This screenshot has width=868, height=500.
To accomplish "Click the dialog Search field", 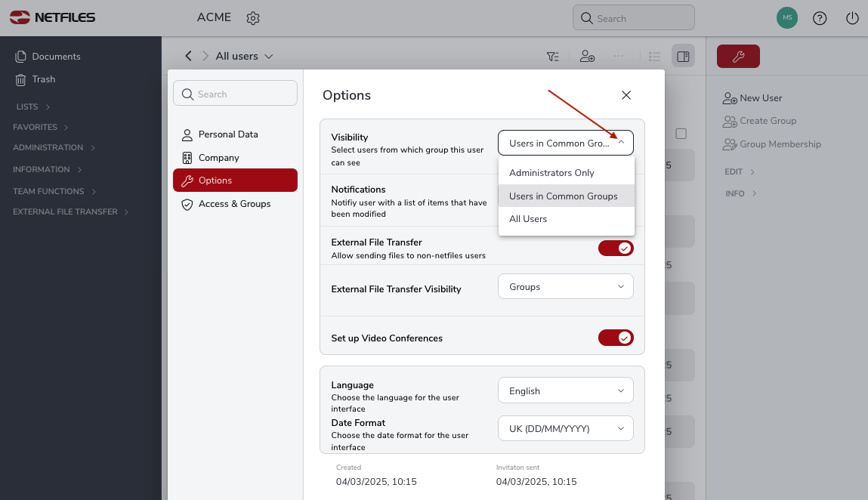I will tap(235, 93).
